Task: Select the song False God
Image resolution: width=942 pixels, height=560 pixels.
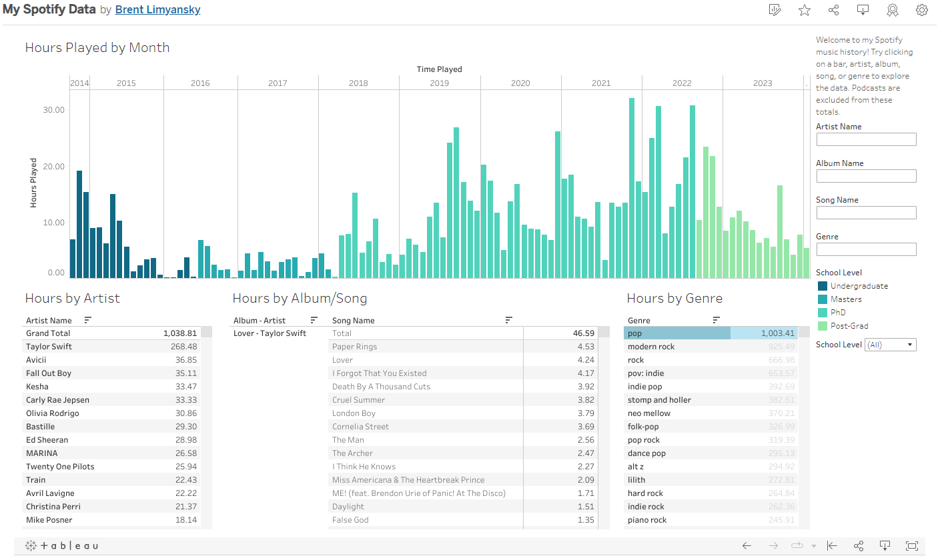Action: (x=464, y=520)
